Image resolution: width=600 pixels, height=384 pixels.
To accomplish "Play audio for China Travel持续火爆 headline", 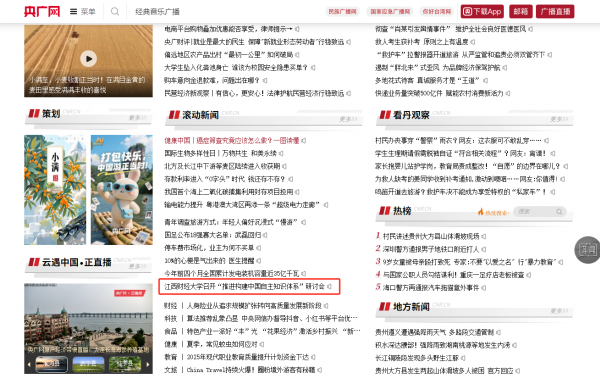I will 320,370.
